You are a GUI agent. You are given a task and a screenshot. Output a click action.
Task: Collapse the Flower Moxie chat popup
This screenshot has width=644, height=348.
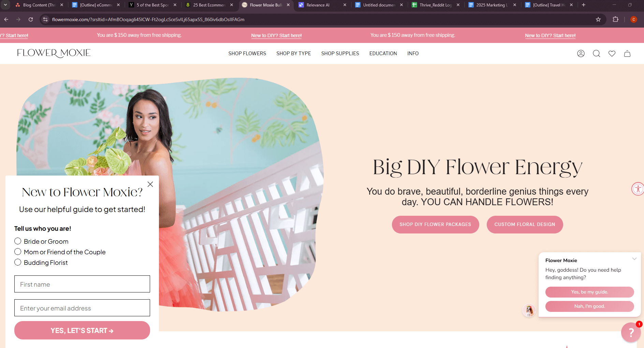coord(634,259)
